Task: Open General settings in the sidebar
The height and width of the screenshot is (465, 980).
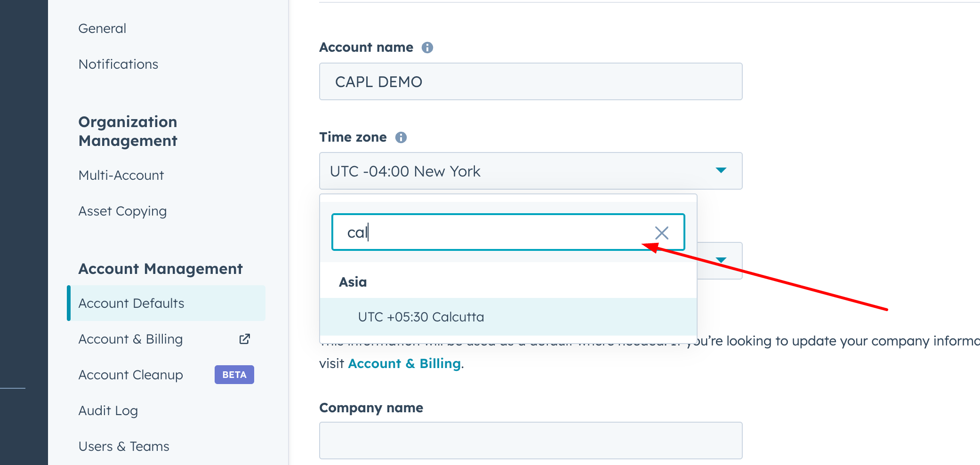Action: pyautogui.click(x=102, y=29)
